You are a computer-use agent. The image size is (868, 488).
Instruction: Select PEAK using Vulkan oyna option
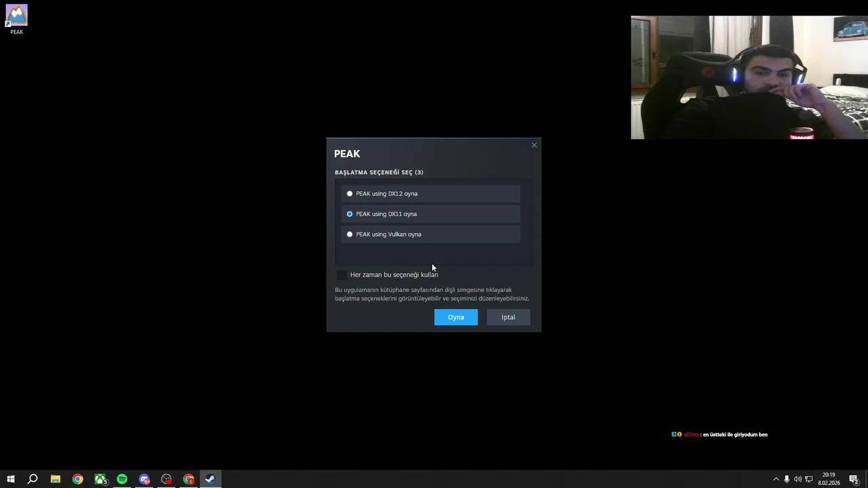click(x=431, y=235)
